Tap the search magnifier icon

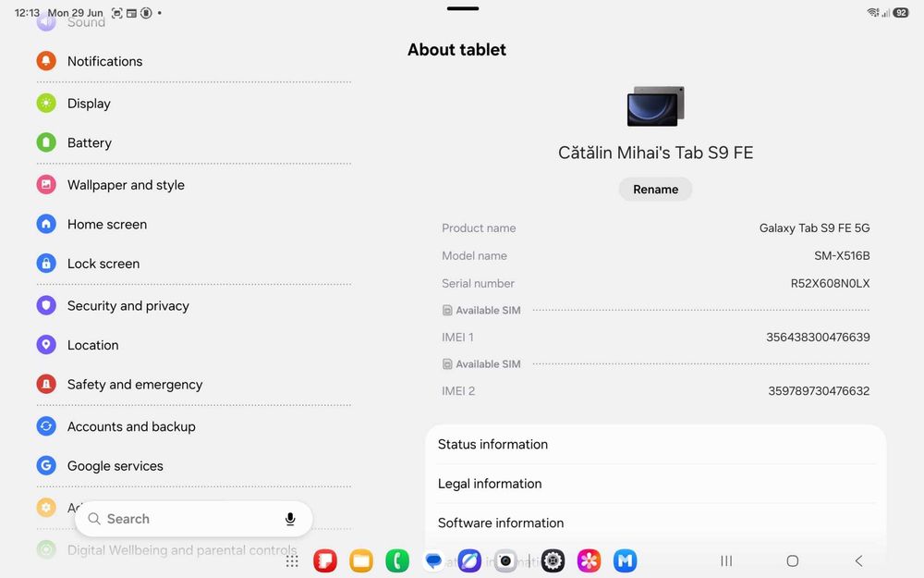tap(93, 519)
